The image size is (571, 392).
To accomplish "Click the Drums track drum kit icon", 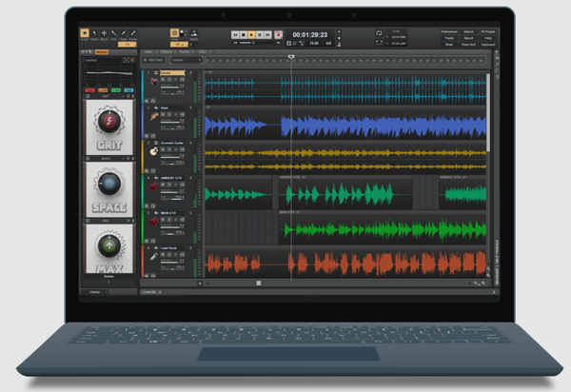I will pyautogui.click(x=154, y=81).
